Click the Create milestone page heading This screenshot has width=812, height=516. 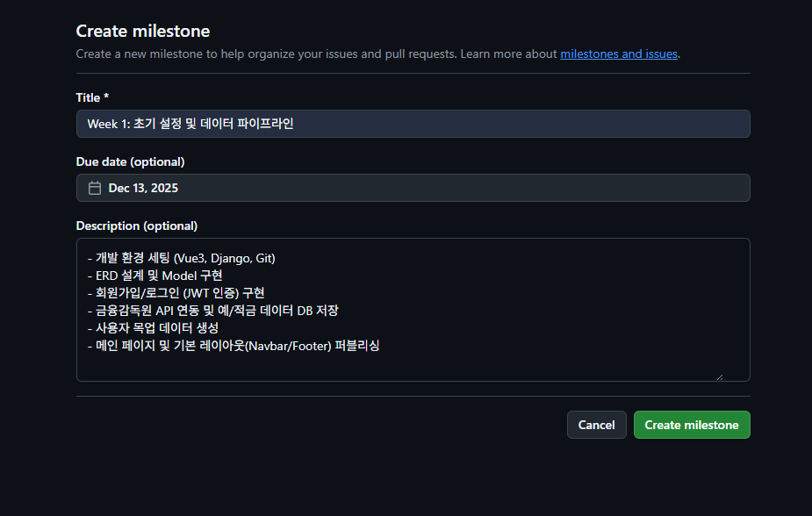tap(143, 32)
